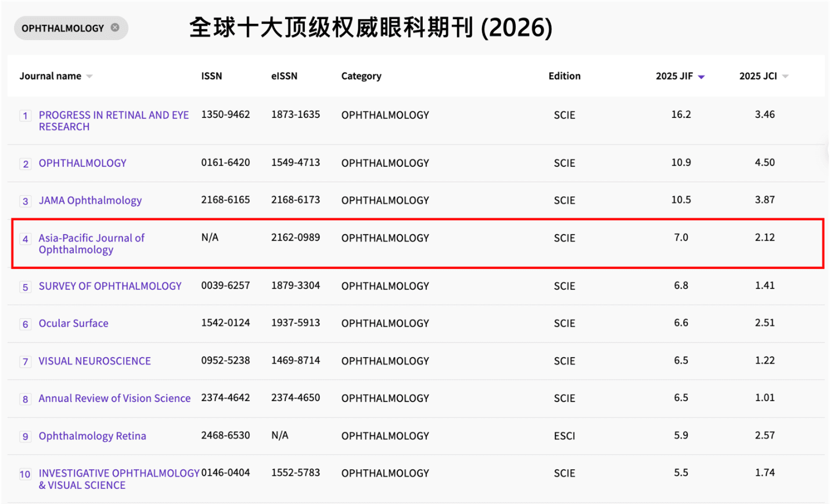Sort descending by 2025 JIF arrow
This screenshot has width=830, height=504.
[x=701, y=77]
